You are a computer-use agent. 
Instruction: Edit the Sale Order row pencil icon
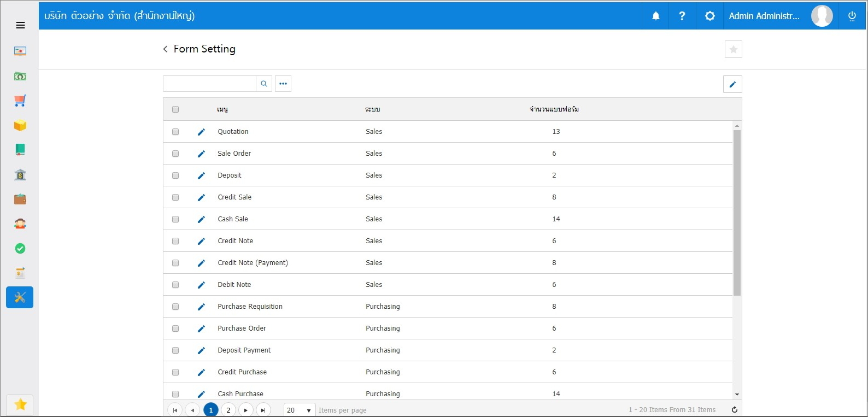[201, 154]
